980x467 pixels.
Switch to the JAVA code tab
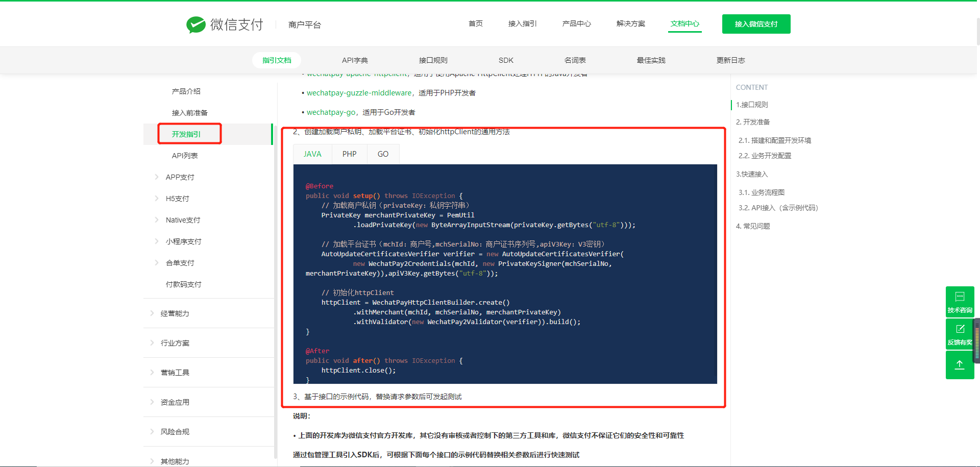312,154
